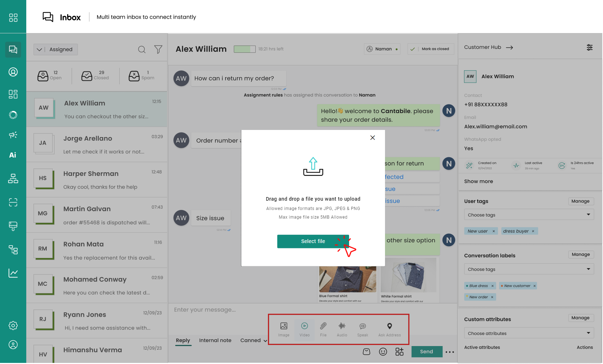Open the AI section in sidebar
This screenshot has height=364, width=603.
13,155
